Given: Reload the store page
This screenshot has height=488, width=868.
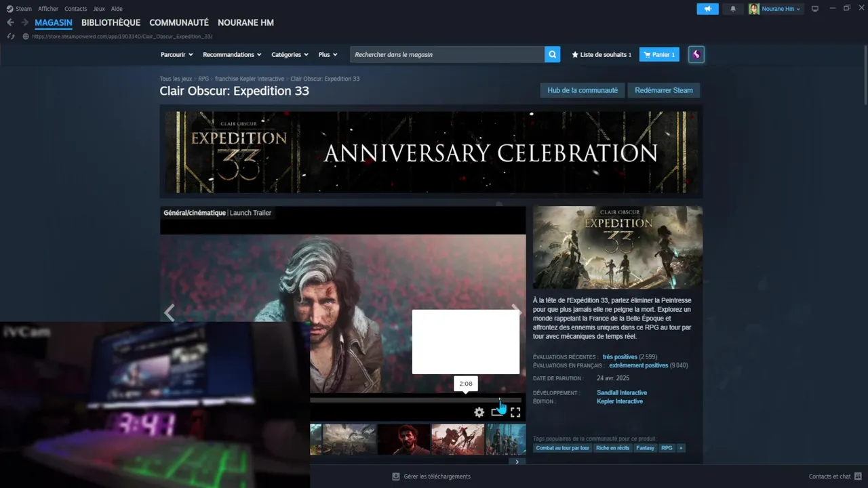Looking at the screenshot, I should click(x=10, y=36).
